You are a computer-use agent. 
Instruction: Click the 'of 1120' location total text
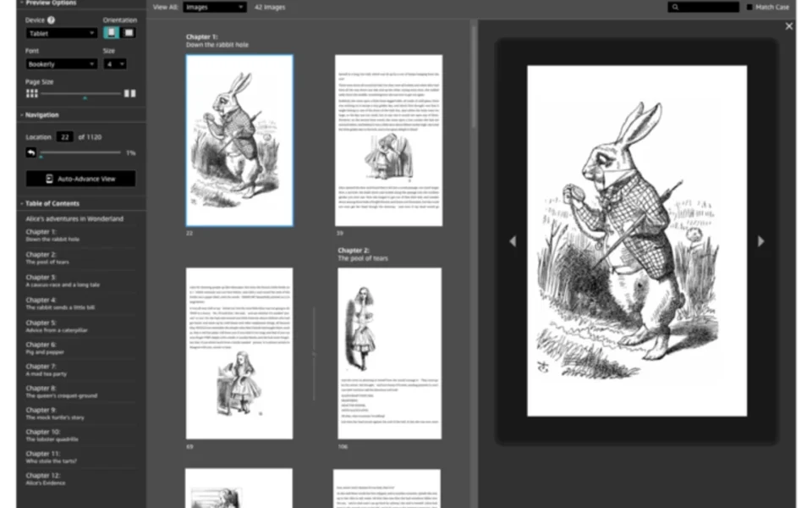tap(90, 137)
